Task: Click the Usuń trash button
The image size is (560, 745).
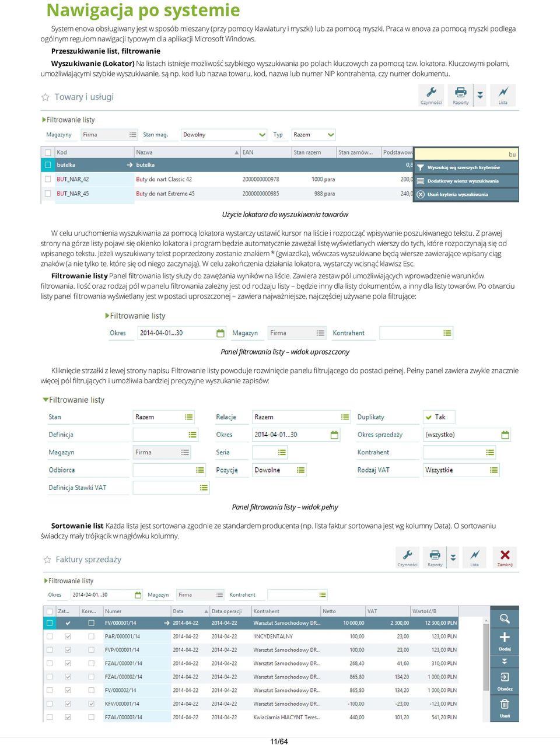Action: (505, 708)
